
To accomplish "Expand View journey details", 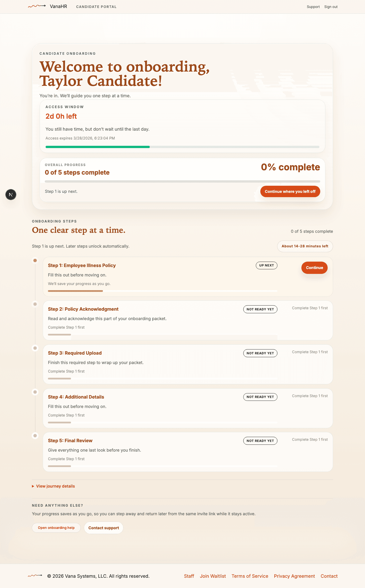I will 53,486.
